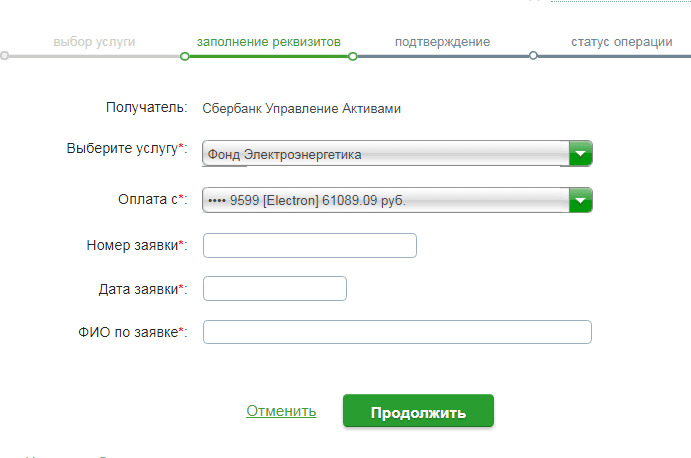The height and width of the screenshot is (458, 691).
Task: Click the 'подтверждение' step label
Action: (442, 42)
